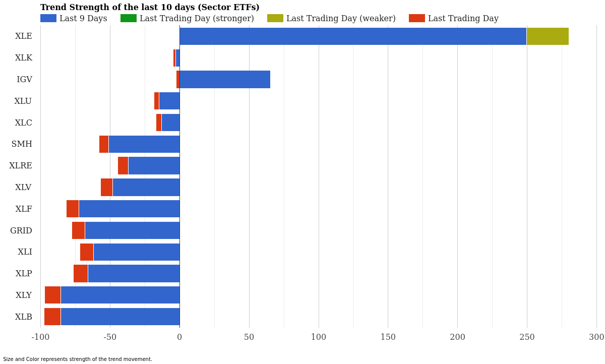
Task: Click the SMH axis label
Action: tap(22, 144)
